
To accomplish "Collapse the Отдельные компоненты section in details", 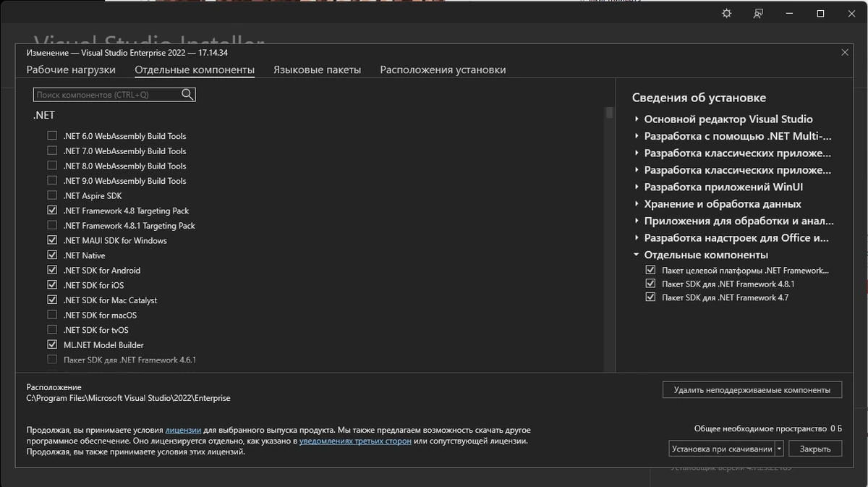I will (637, 255).
